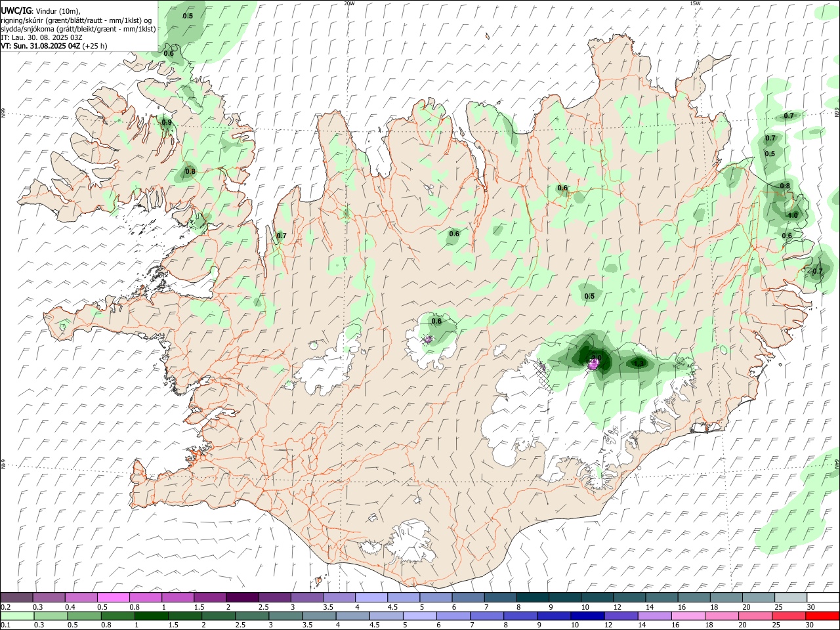Select the deep blue 10–12 rain legend swatch
Image resolution: width=840 pixels, height=630 pixels.
coord(587,616)
